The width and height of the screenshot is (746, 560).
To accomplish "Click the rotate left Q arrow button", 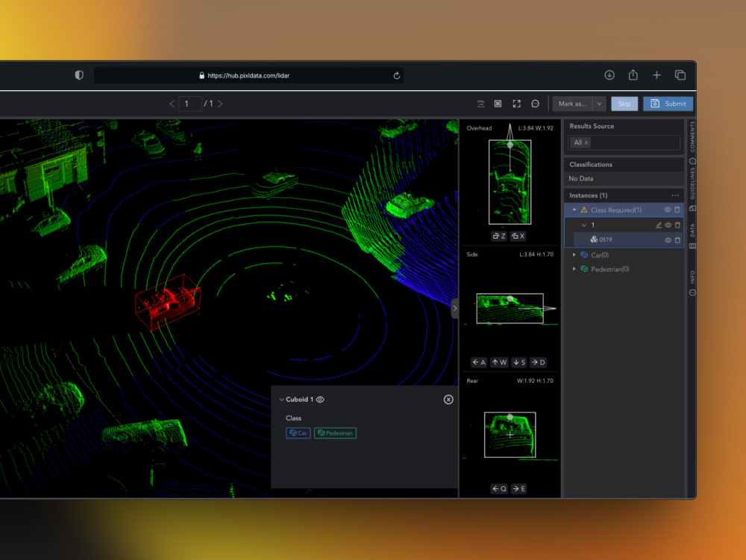I will (499, 488).
